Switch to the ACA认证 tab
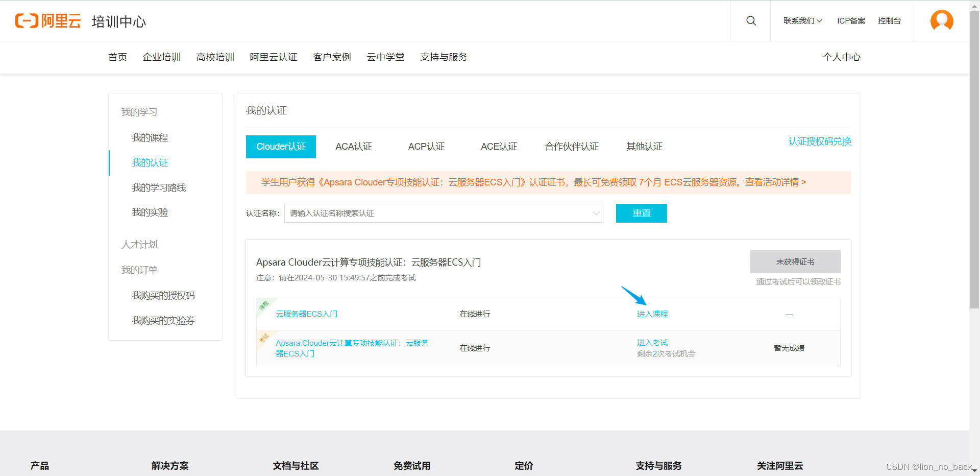 pyautogui.click(x=354, y=147)
